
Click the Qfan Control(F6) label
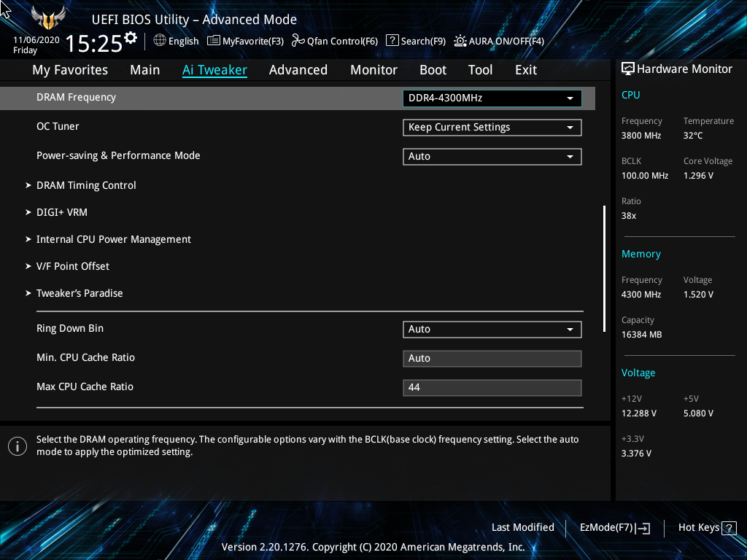[x=342, y=41]
